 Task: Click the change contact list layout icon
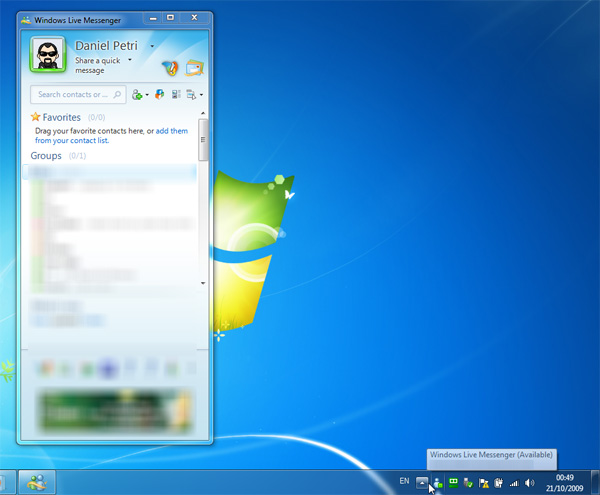176,94
